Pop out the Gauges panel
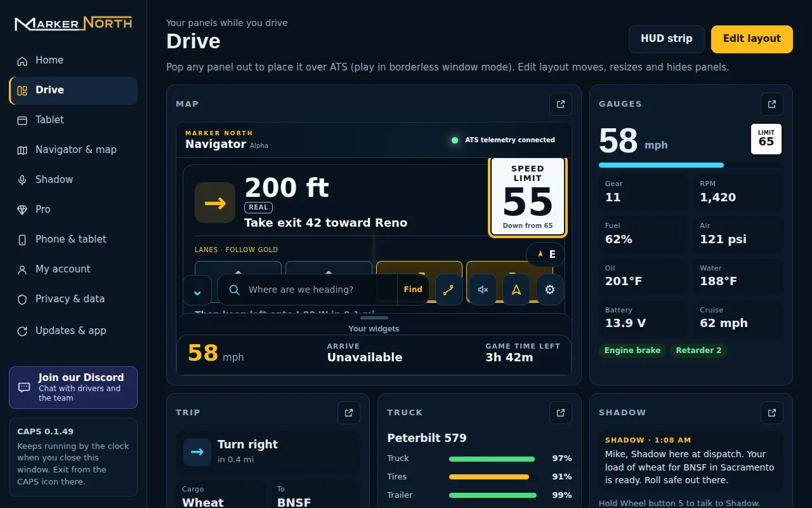Viewport: 812px width, 508px height. point(771,104)
